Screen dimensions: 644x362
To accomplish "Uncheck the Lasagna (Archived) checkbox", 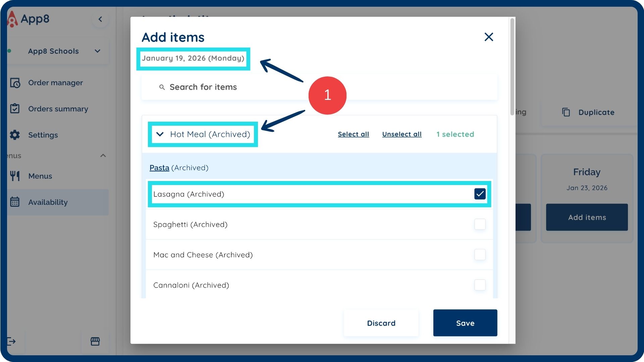I will 480,194.
